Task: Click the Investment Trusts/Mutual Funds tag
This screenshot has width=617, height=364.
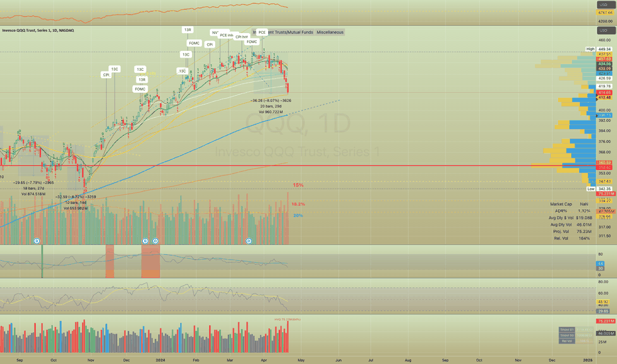Action: click(283, 32)
